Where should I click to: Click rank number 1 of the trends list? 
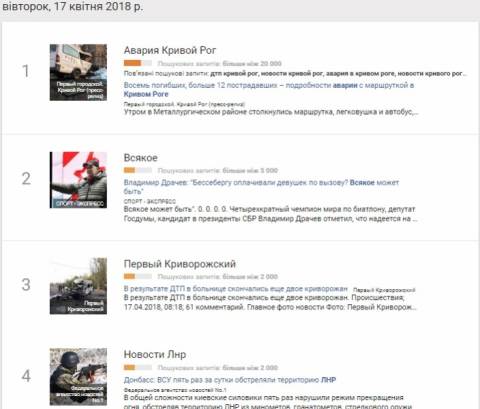tap(26, 71)
